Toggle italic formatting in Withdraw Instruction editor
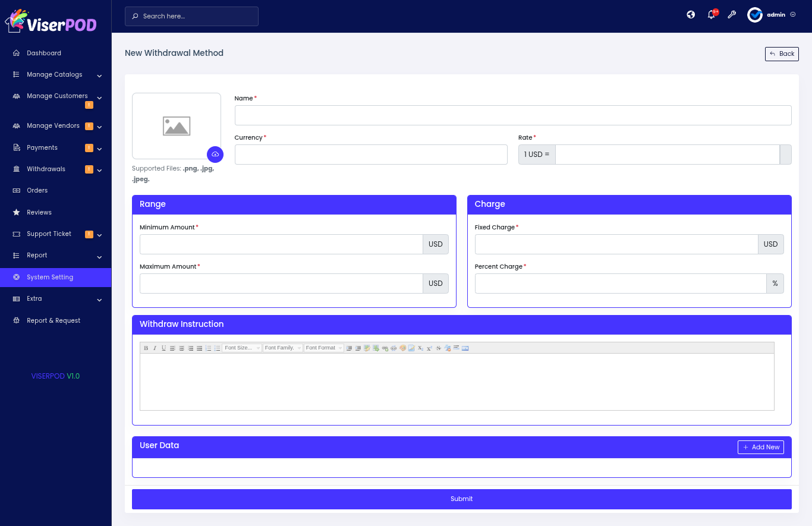This screenshot has width=812, height=526. tap(155, 348)
